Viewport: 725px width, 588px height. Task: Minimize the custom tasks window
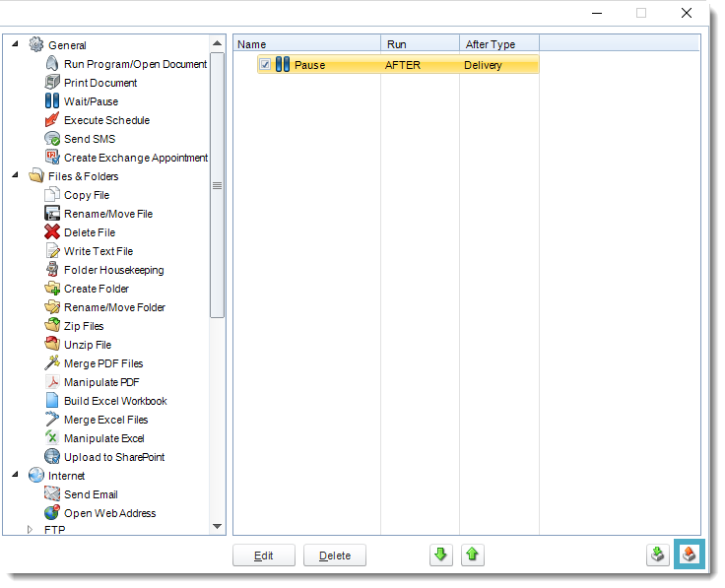[x=597, y=13]
